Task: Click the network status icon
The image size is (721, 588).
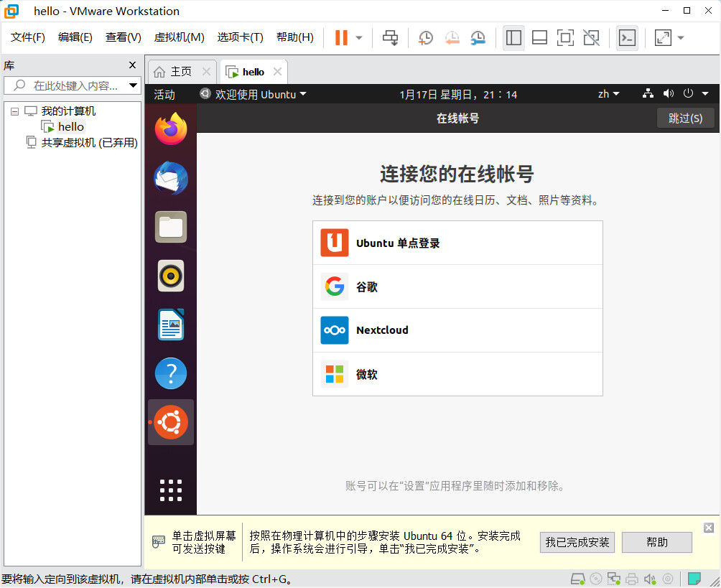Action: click(648, 94)
